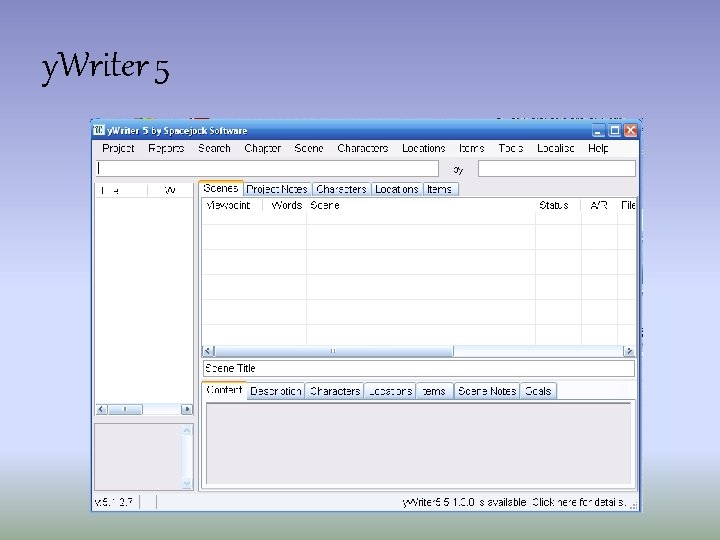Screen dimensions: 720x540
Task: Sort by the Words column header
Action: [x=284, y=205]
